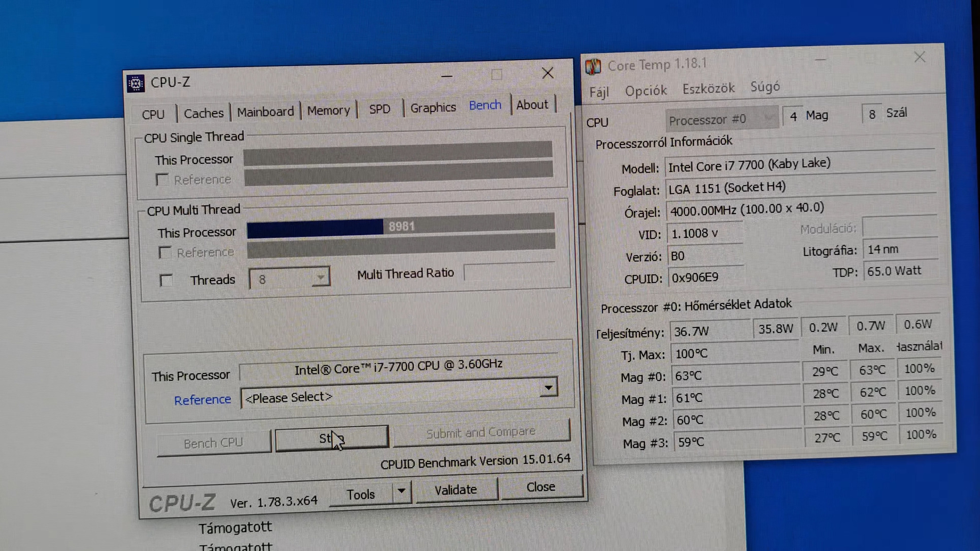Switch to the Mainboard tab
This screenshot has width=980, height=551.
[x=265, y=112]
